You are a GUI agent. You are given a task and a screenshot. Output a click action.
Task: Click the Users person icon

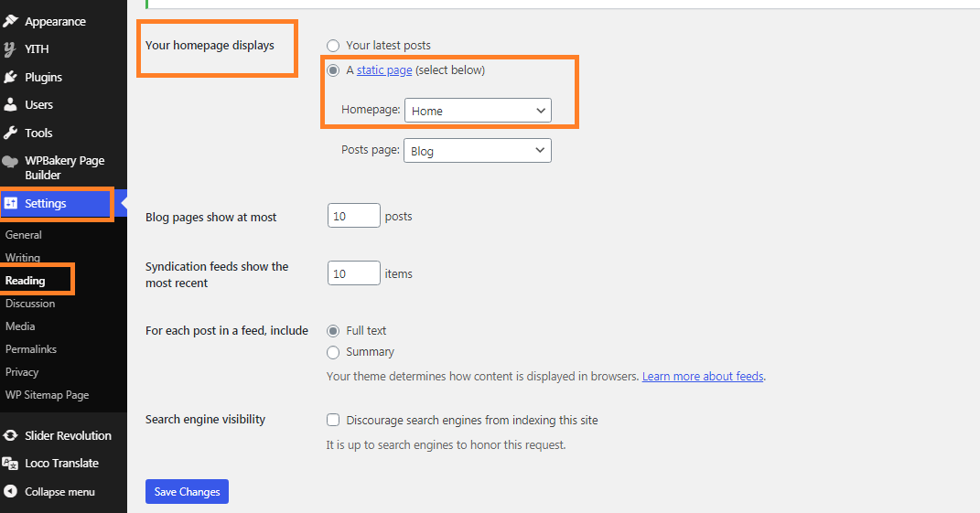(10, 105)
